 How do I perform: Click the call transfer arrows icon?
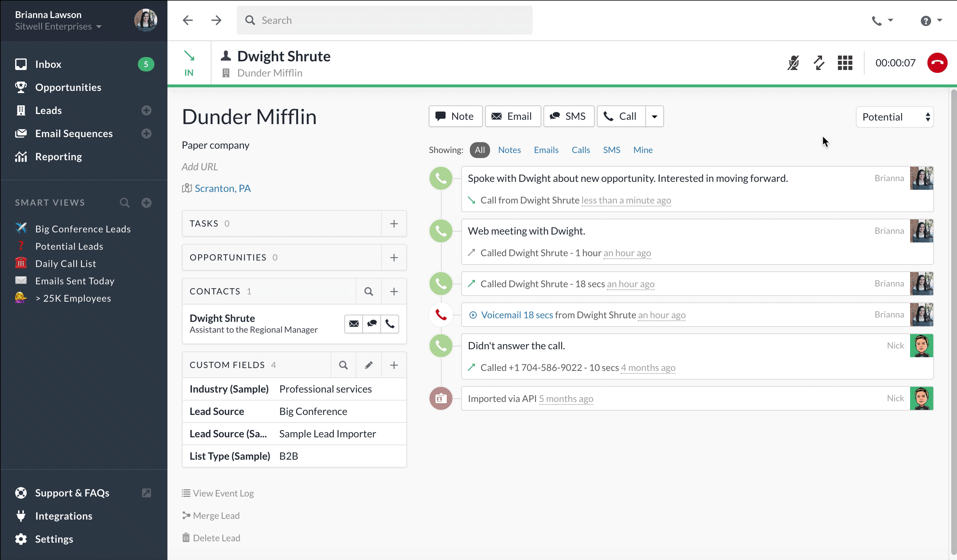(x=819, y=63)
